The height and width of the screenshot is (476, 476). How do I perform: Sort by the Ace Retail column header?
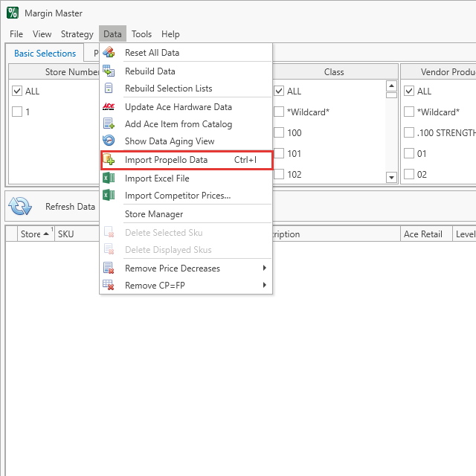pyautogui.click(x=426, y=234)
